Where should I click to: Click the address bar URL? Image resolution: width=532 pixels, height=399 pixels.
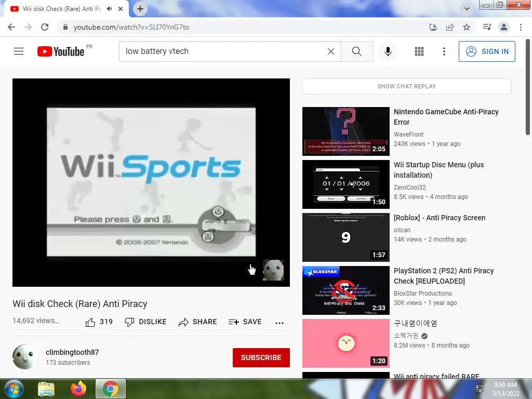tap(131, 27)
